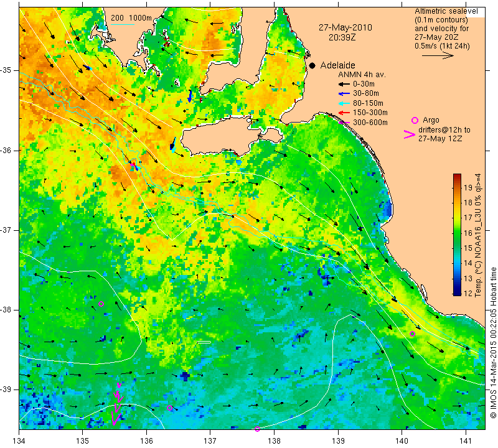Click the black 0-30m legend arrow

344,84
